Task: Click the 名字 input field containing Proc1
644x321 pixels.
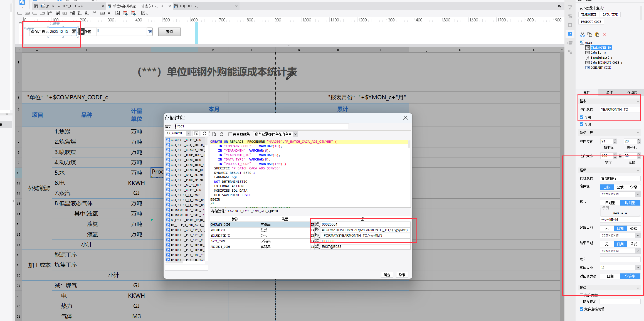Action: coord(261,126)
